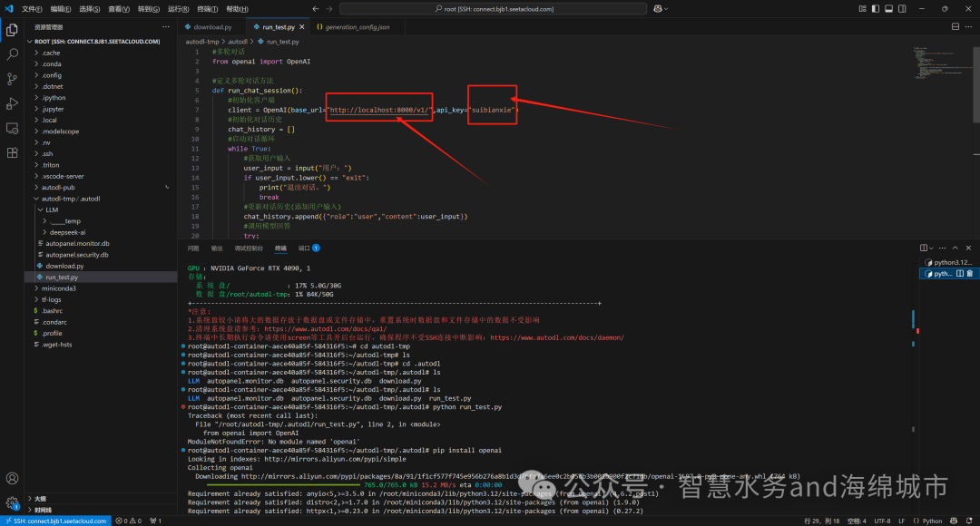Open .bashrc in the file tree

click(102, 311)
